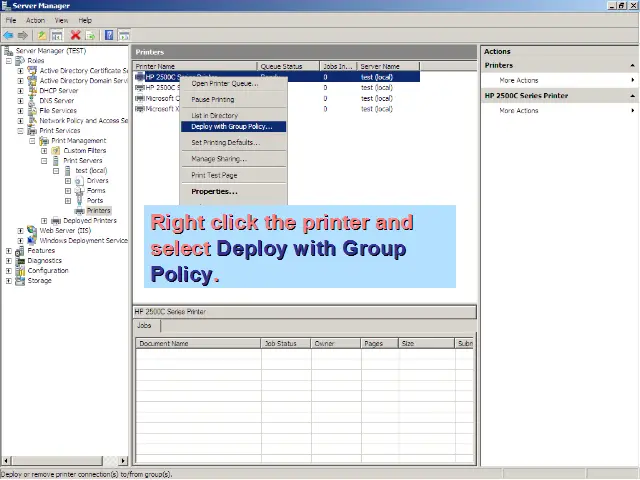Screen dimensions: 640x480
Task: Sort by Queue Status column header
Action: (x=288, y=66)
